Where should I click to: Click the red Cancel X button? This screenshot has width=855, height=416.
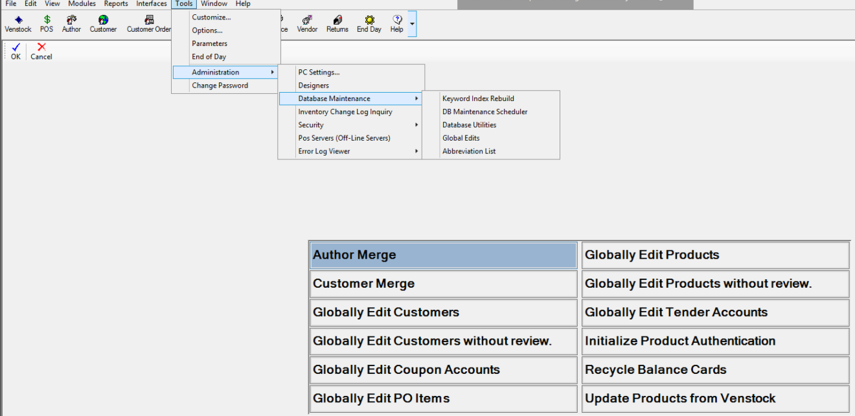point(41,51)
